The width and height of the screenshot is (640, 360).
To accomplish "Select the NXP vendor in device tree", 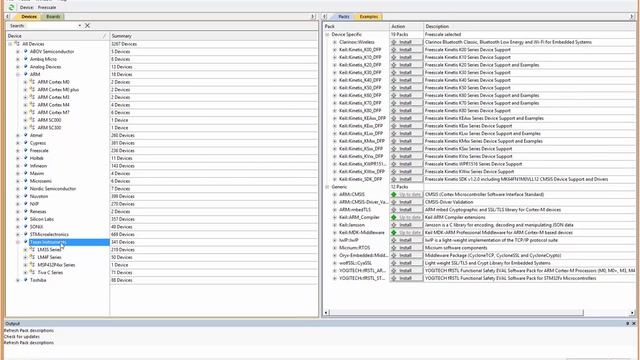I will [34, 204].
